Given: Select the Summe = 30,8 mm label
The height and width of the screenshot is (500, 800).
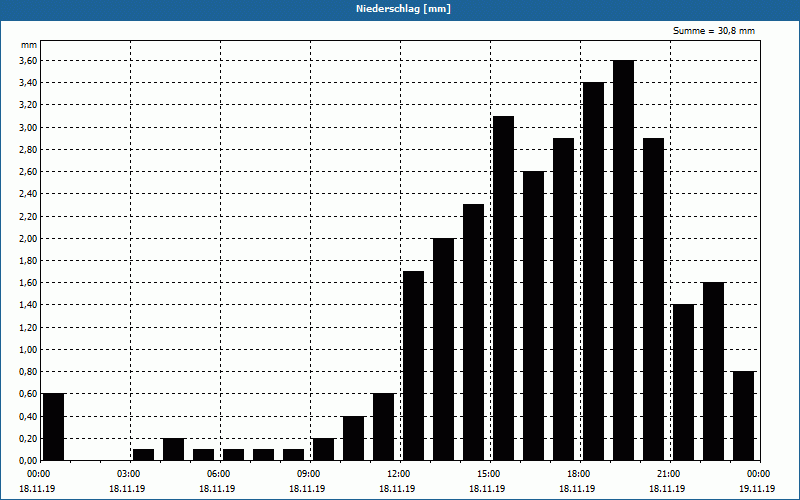Looking at the screenshot, I should [x=714, y=31].
